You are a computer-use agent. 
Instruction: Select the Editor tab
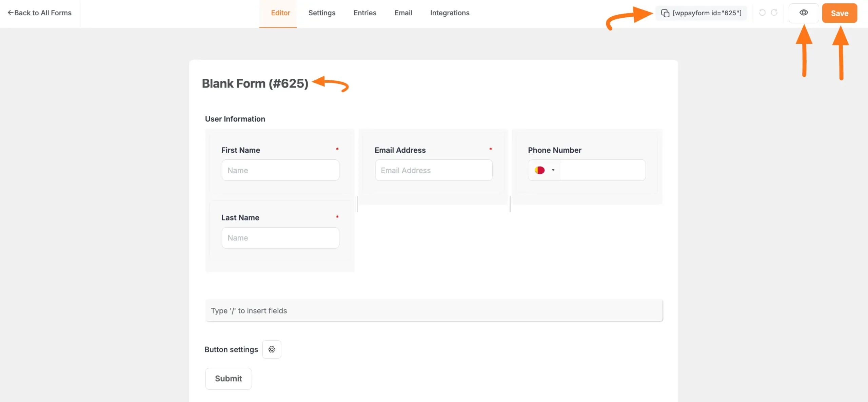(280, 13)
